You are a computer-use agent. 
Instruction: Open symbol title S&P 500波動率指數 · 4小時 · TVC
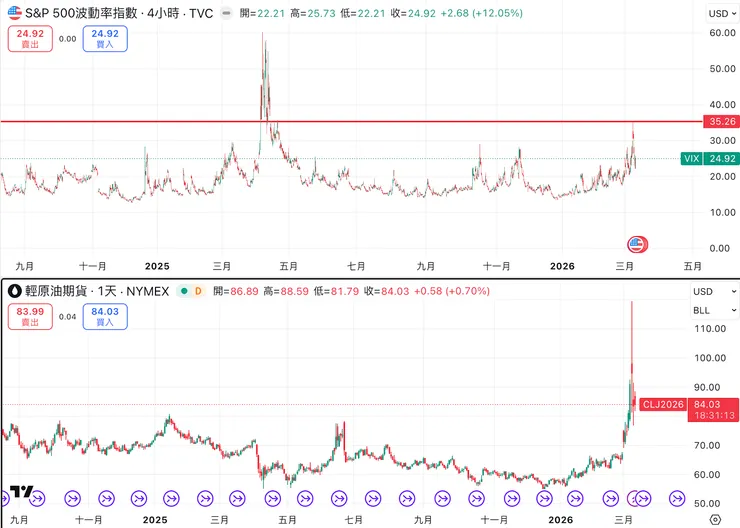tap(119, 13)
